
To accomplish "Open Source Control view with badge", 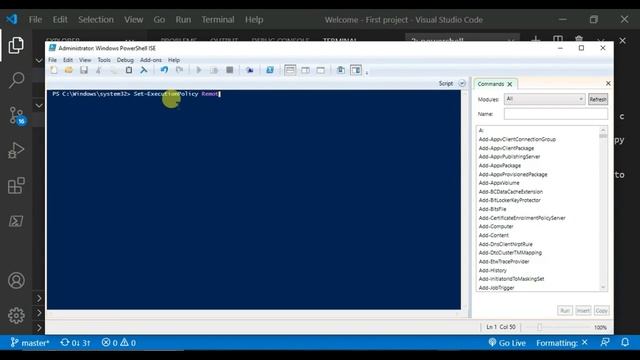I will click(x=17, y=116).
